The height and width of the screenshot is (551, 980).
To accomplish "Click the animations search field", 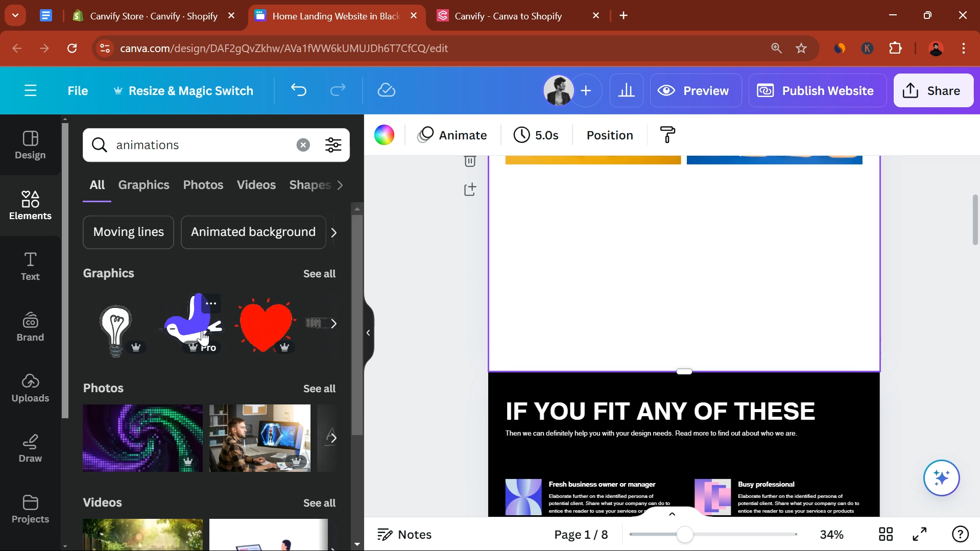I will click(203, 145).
